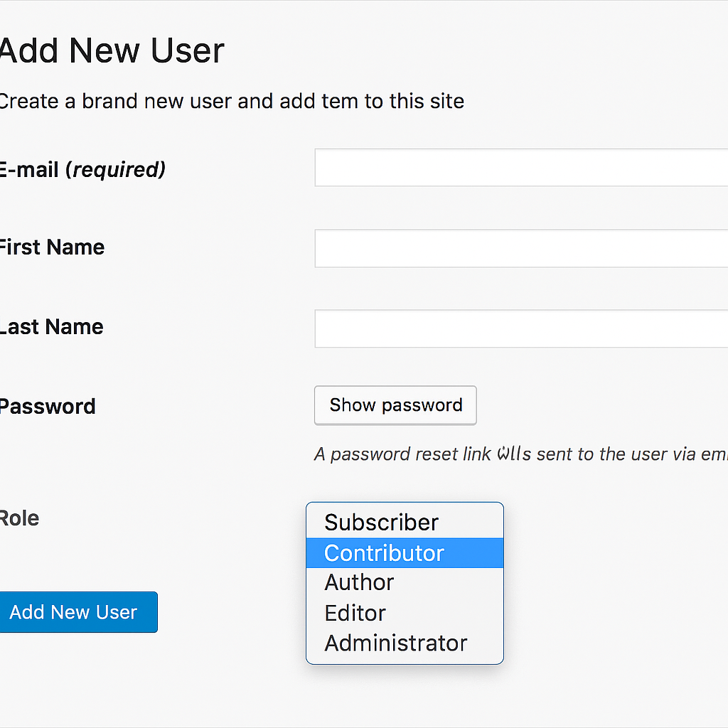Select Subscriber from the role list
Screen dimensions: 728x728
(x=382, y=523)
